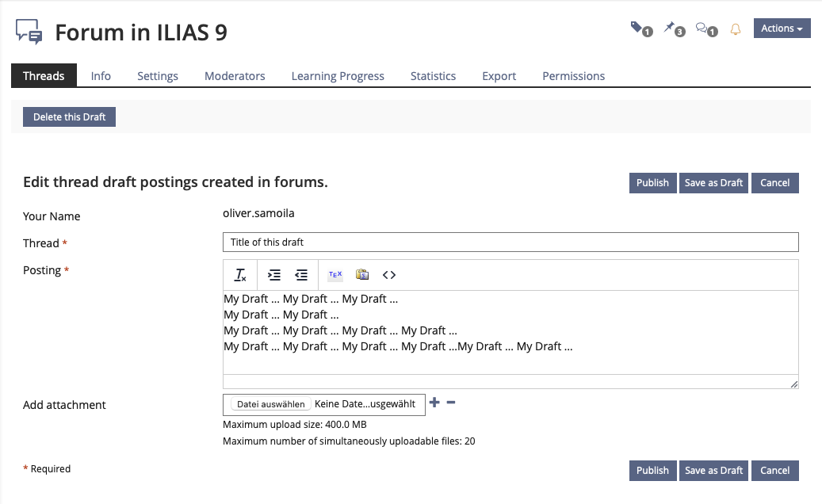This screenshot has height=504, width=822.
Task: Click the Forum in ILIAS 9 heading
Action: [141, 32]
